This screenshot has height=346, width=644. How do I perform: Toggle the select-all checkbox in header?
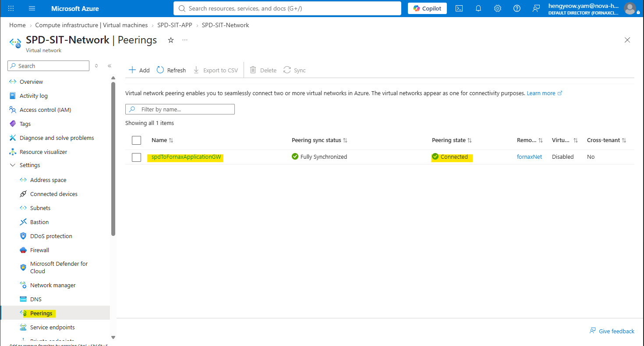click(136, 140)
